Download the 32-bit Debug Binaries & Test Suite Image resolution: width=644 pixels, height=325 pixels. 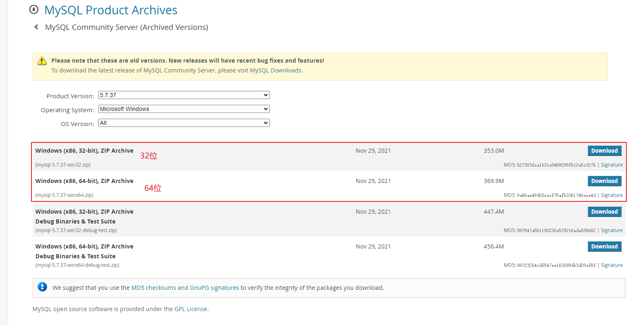[x=604, y=212]
